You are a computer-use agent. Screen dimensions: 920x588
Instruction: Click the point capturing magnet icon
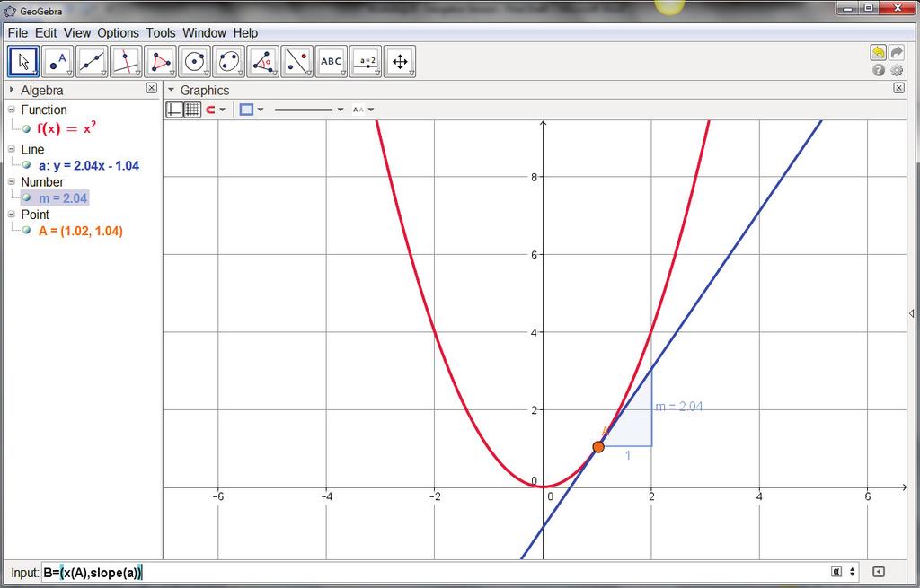pyautogui.click(x=210, y=110)
